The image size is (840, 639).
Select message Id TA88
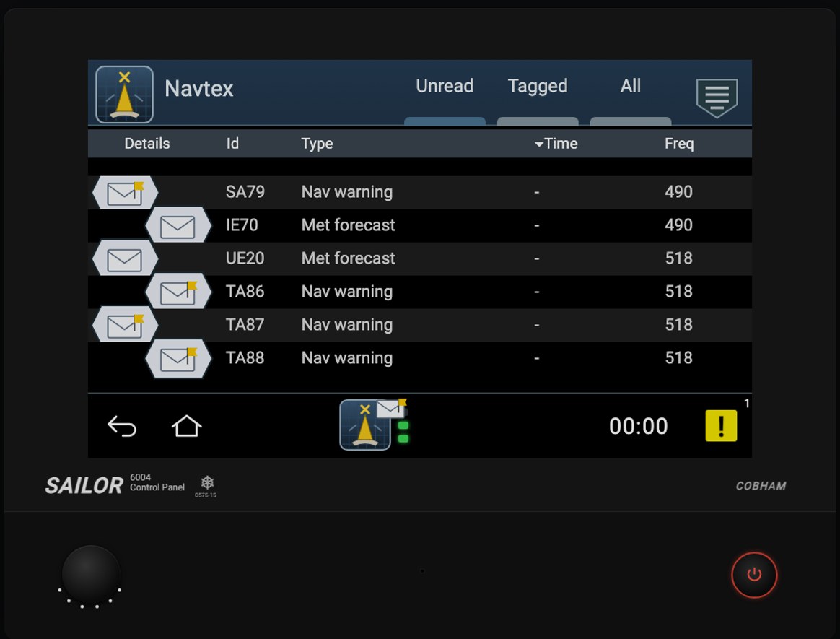pos(245,358)
